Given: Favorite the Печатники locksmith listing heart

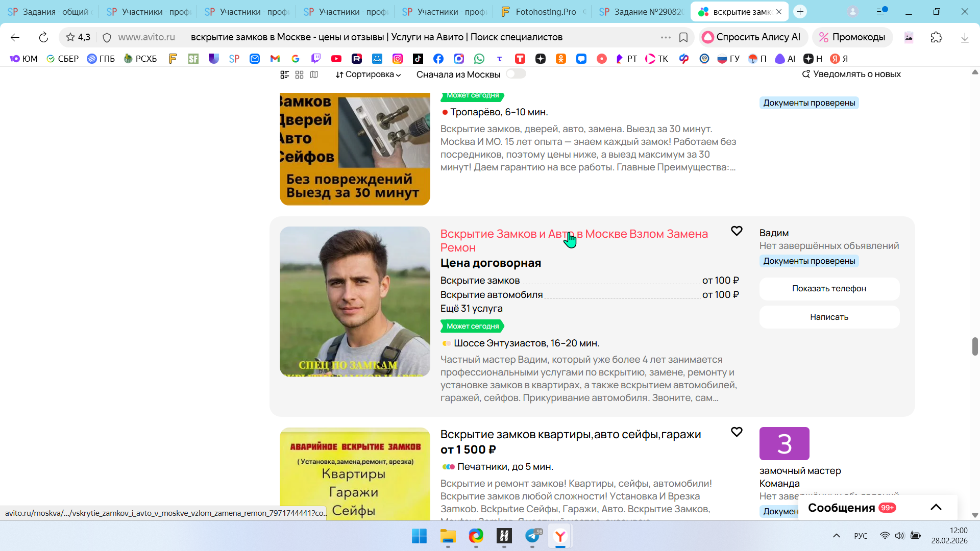Looking at the screenshot, I should [x=737, y=432].
